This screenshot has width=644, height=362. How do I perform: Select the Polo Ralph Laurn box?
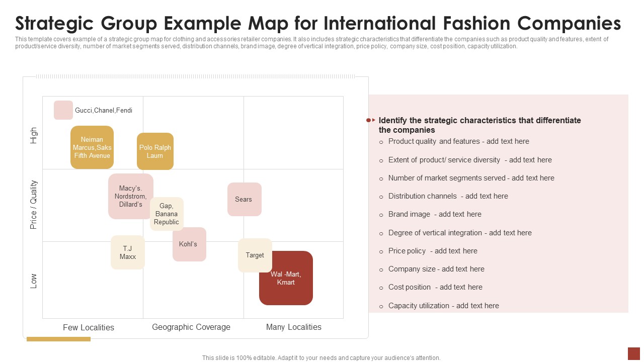155,151
